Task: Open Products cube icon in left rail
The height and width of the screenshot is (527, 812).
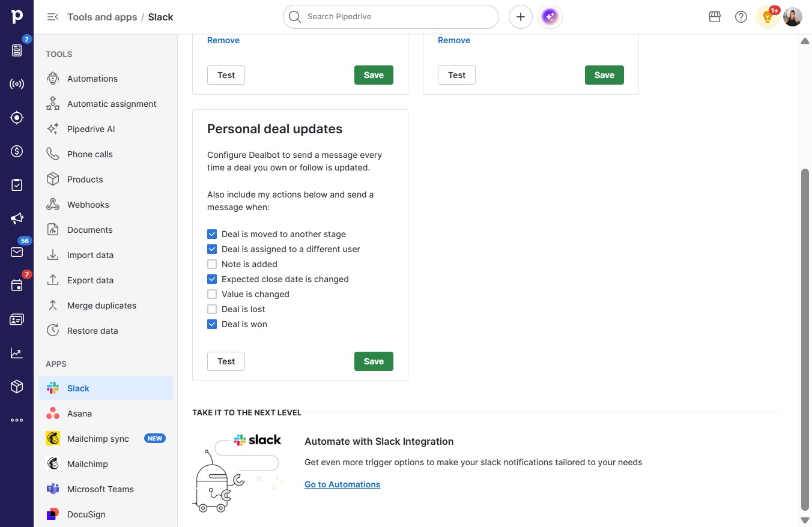Action: point(17,387)
